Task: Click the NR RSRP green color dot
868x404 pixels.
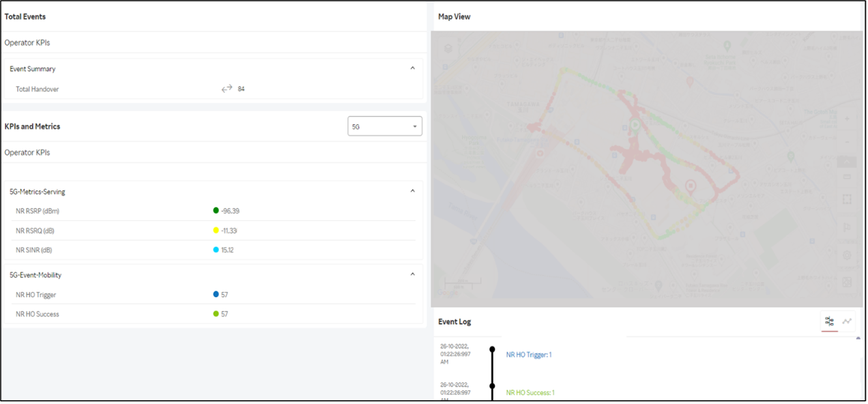Action: (216, 210)
